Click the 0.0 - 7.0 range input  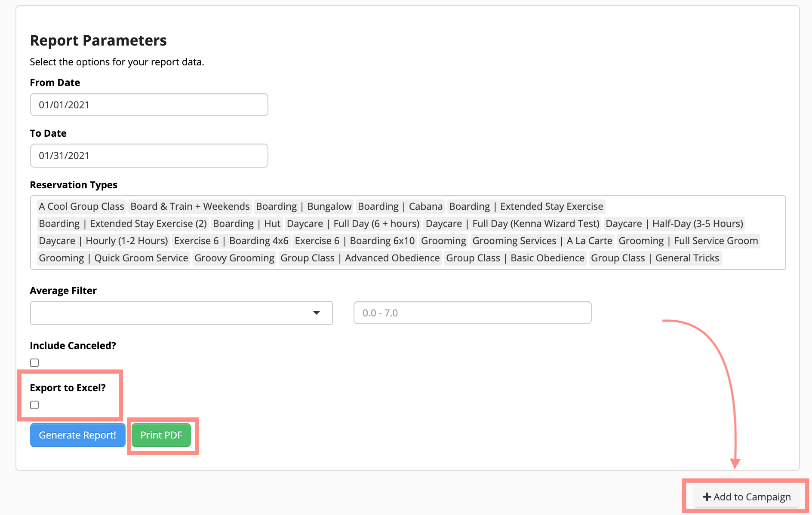tap(472, 313)
